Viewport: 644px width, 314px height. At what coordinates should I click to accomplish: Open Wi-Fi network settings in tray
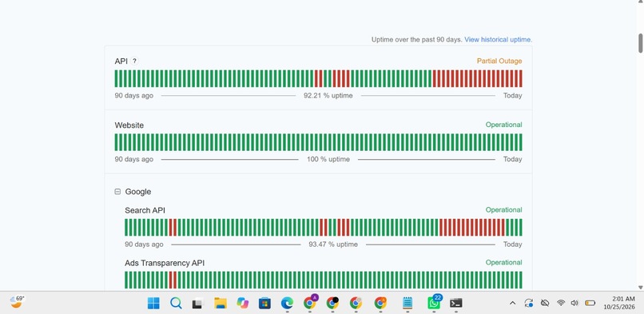click(561, 303)
